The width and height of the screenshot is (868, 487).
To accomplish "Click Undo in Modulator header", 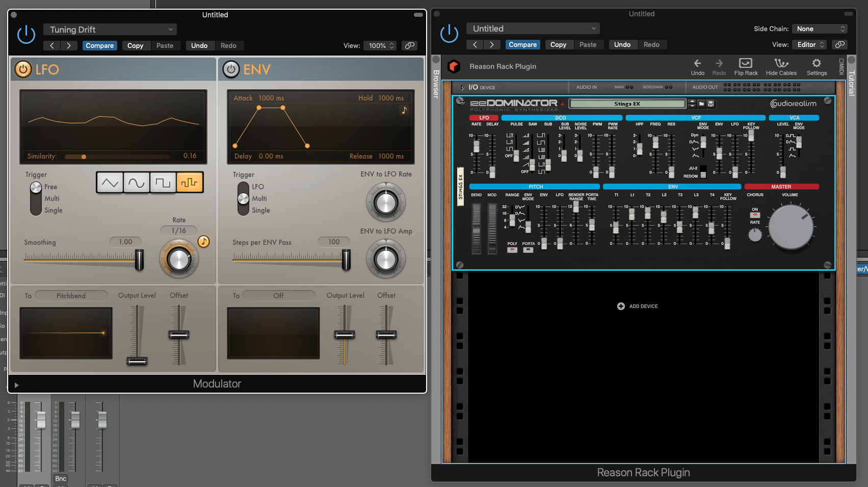I will coord(199,45).
